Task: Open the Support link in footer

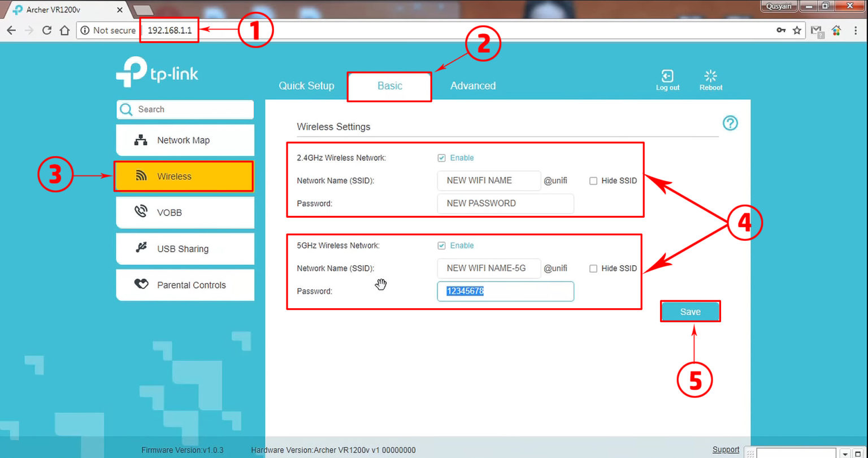Action: click(x=726, y=450)
